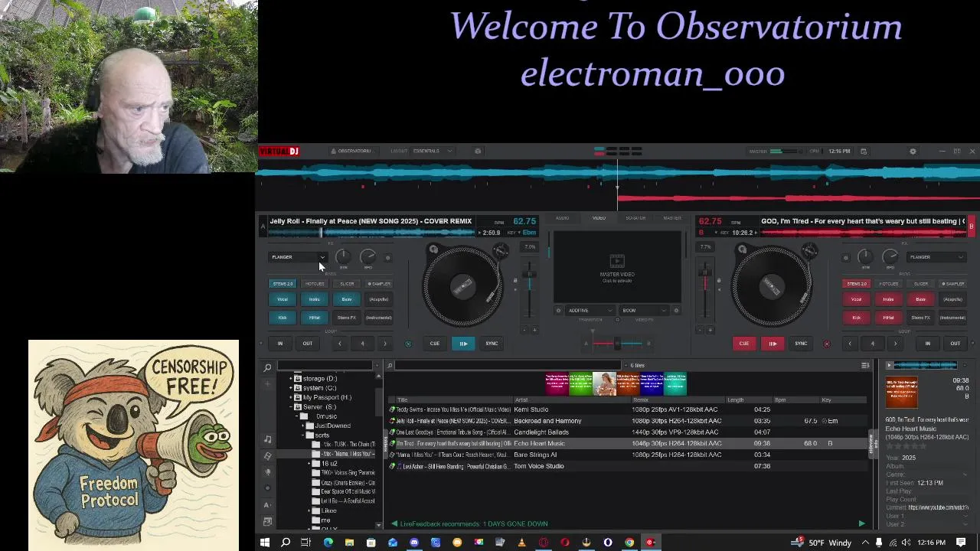The width and height of the screenshot is (980, 551).
Task: Select Teddy Swims track row
Action: pyautogui.click(x=628, y=409)
